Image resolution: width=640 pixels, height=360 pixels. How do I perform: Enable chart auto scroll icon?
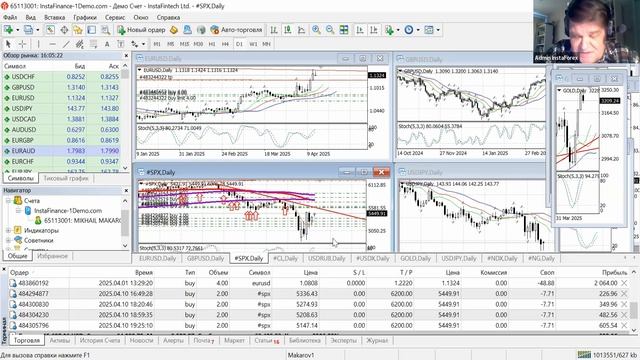pos(360,30)
